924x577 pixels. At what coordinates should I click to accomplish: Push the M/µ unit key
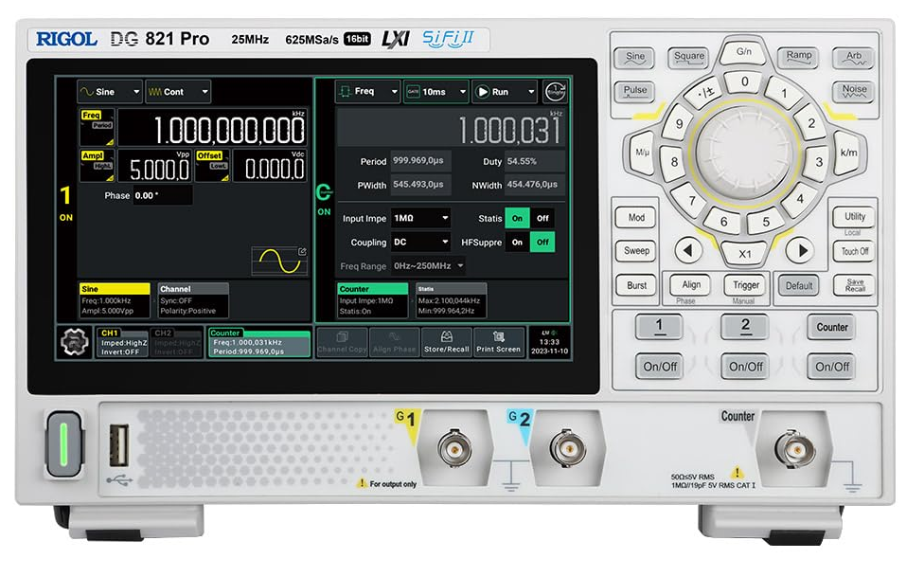[x=642, y=153]
